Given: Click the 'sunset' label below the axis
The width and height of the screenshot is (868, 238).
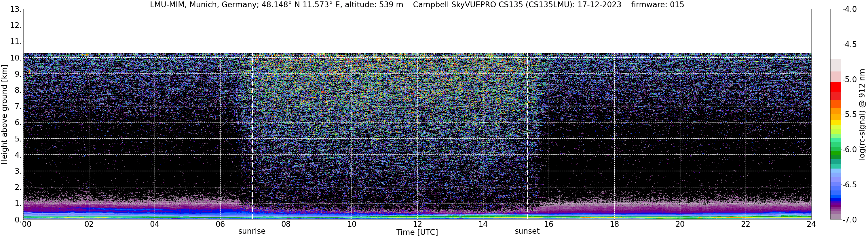Looking at the screenshot, I should tap(527, 231).
